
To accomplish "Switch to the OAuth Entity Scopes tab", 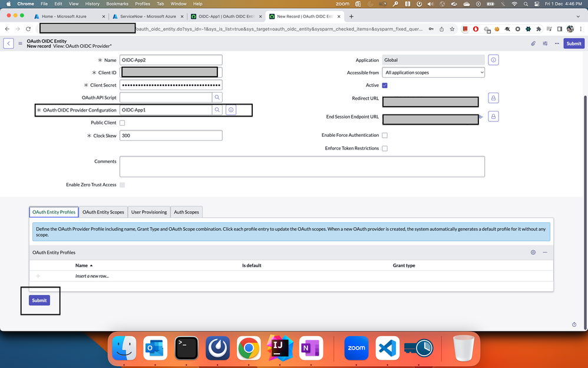I will 103,212.
